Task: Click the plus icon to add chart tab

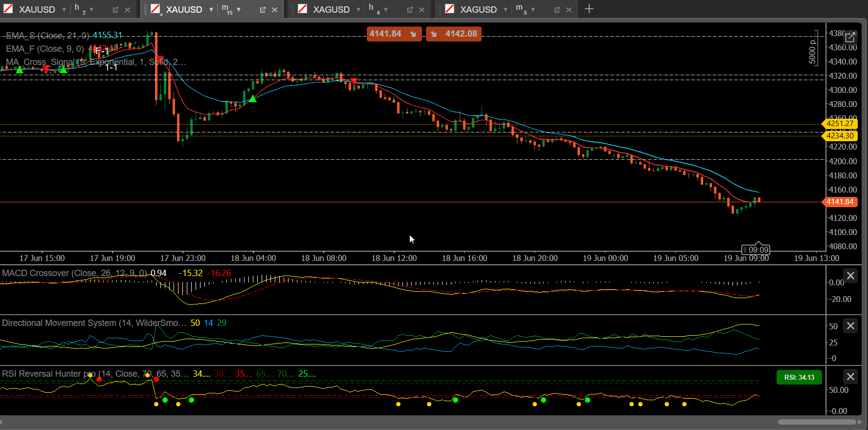Action: [x=589, y=9]
